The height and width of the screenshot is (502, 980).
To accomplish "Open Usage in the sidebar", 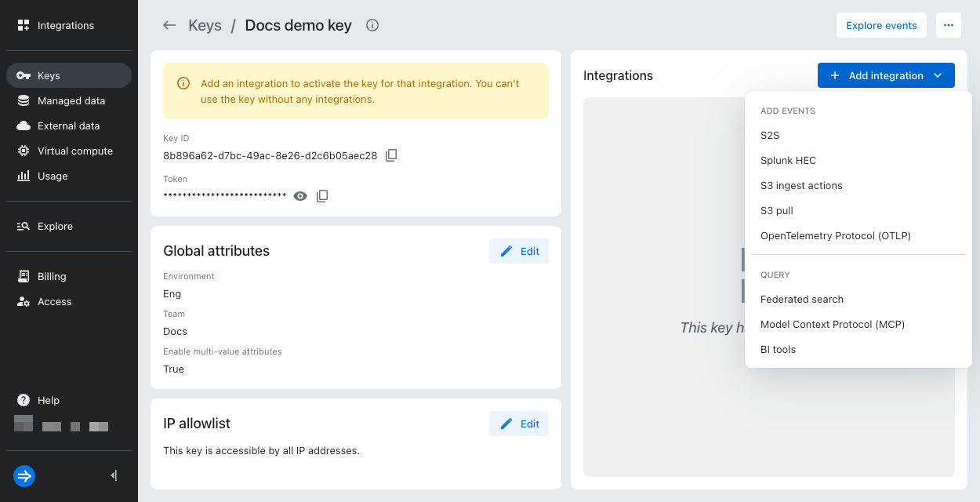I will (69, 176).
